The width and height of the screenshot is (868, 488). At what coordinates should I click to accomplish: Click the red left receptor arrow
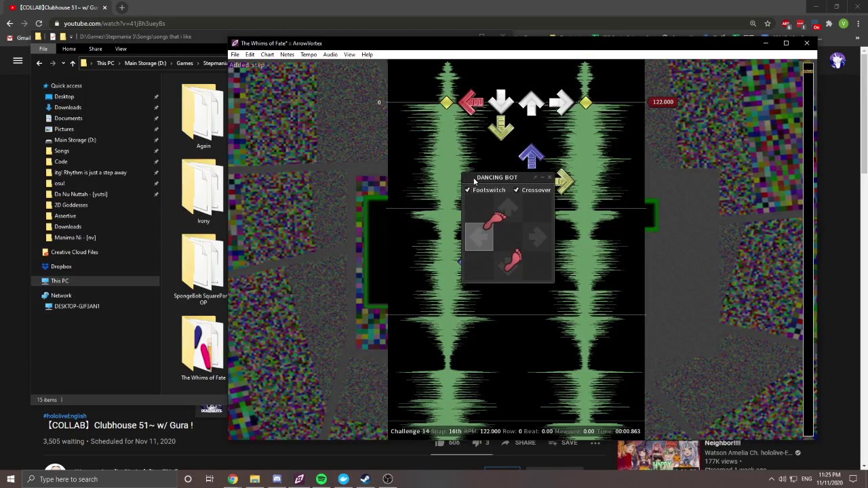(471, 102)
